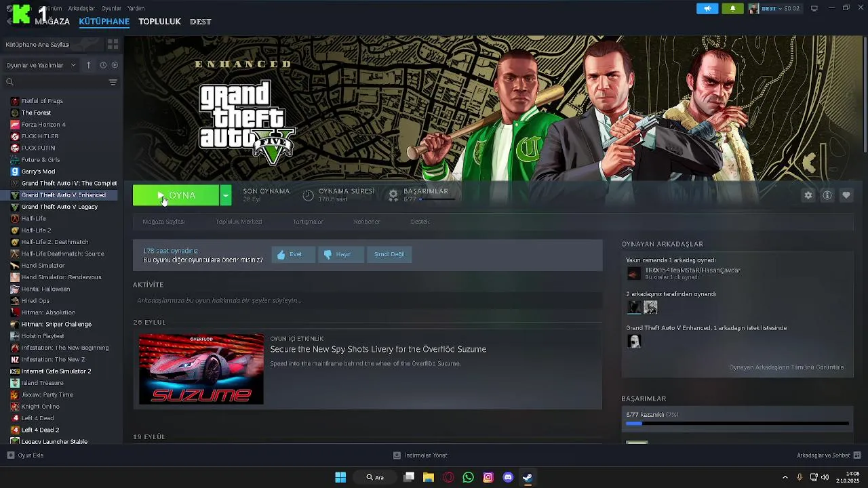Viewport: 868px width, 488px height.
Task: Click the Kütüphane Ana Sayfası button
Action: [52, 44]
